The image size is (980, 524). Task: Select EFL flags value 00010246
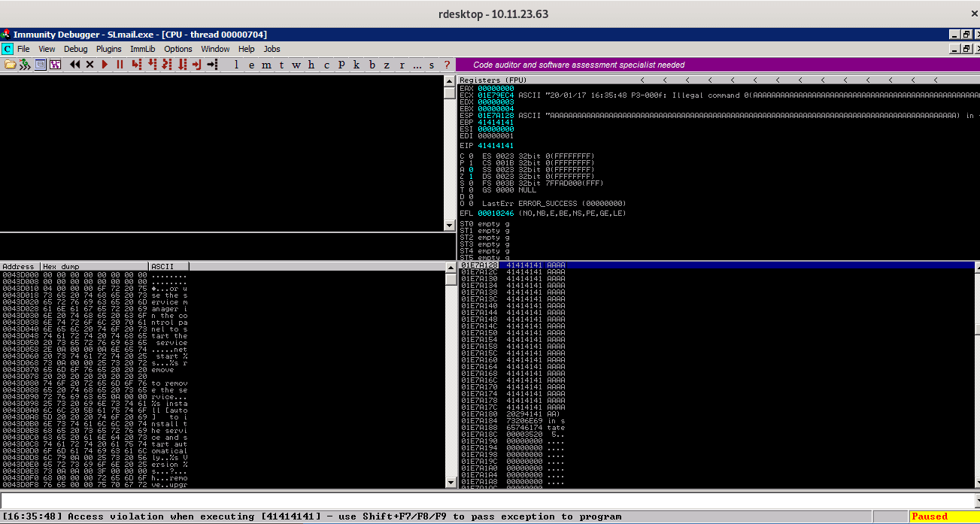pos(496,214)
